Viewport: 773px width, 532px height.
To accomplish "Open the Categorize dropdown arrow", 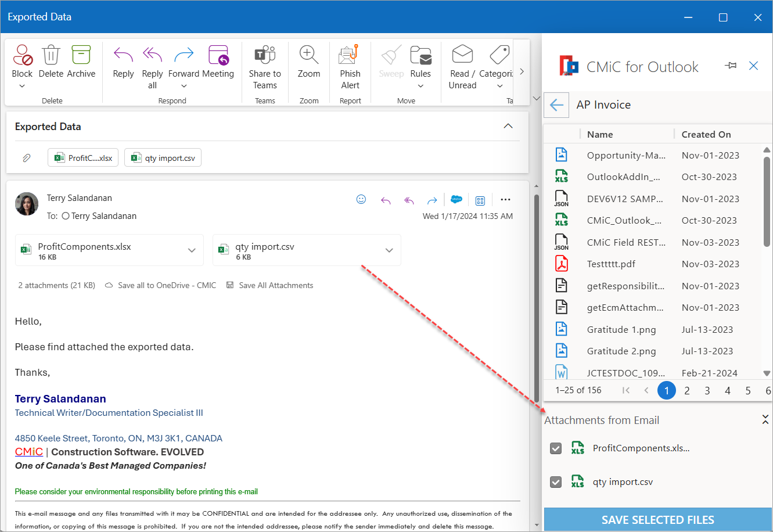I will 499,86.
